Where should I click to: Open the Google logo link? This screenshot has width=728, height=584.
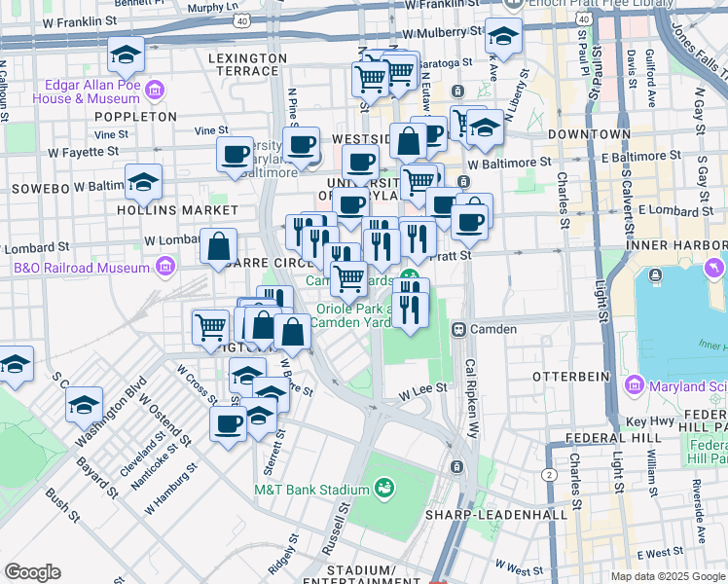coord(33,572)
